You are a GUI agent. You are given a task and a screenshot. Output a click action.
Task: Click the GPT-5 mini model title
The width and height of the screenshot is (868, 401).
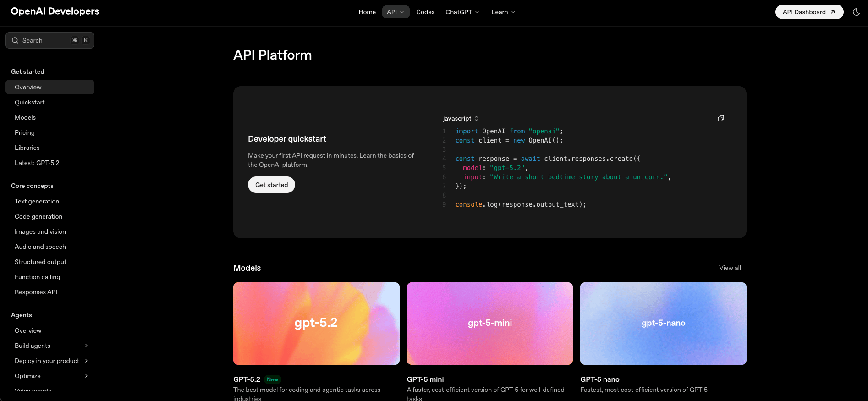[425, 379]
